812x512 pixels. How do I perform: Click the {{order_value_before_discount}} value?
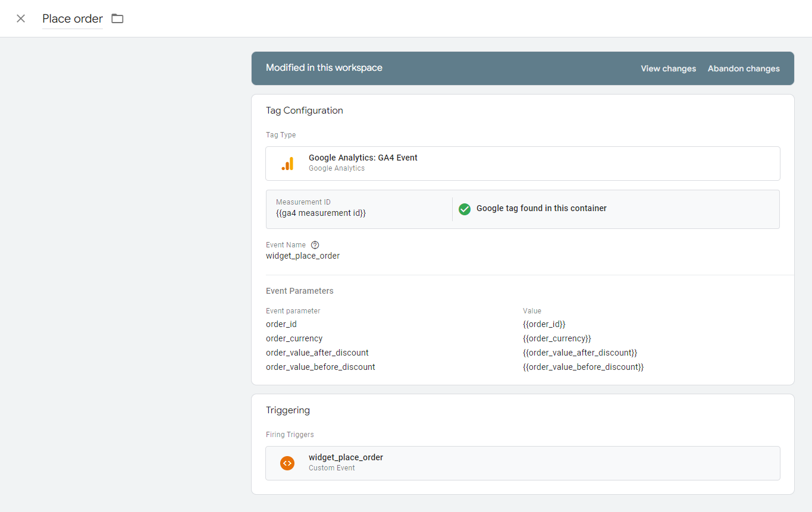[584, 367]
